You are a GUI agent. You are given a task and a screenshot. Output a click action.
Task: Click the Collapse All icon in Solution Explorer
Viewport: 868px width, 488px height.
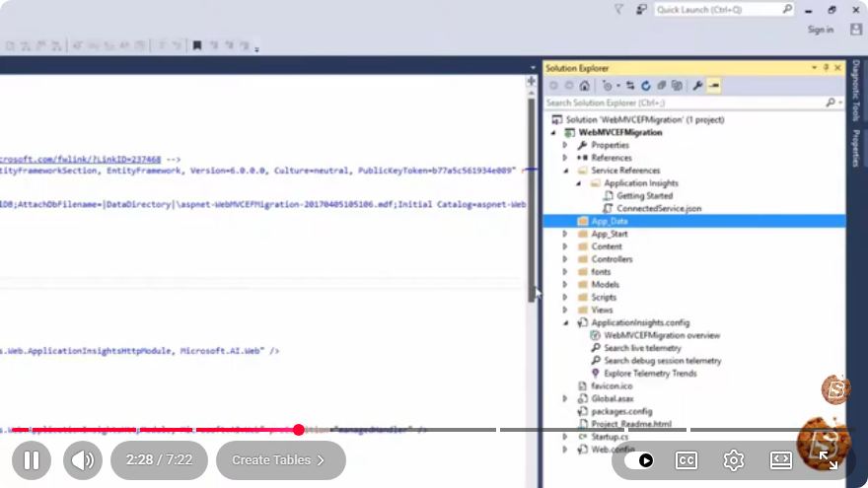tap(661, 86)
